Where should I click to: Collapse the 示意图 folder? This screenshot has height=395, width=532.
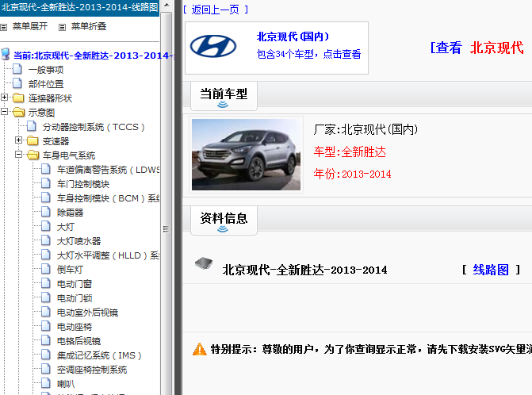point(4,112)
